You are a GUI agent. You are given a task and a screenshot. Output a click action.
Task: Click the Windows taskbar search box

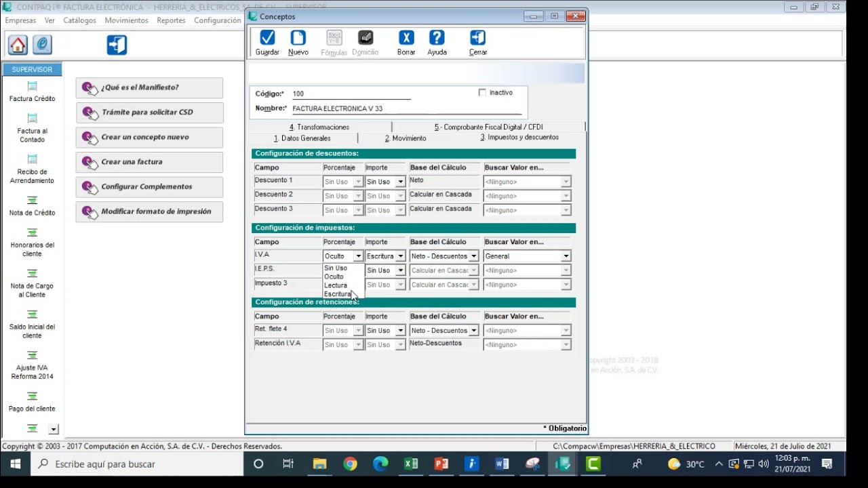point(138,464)
